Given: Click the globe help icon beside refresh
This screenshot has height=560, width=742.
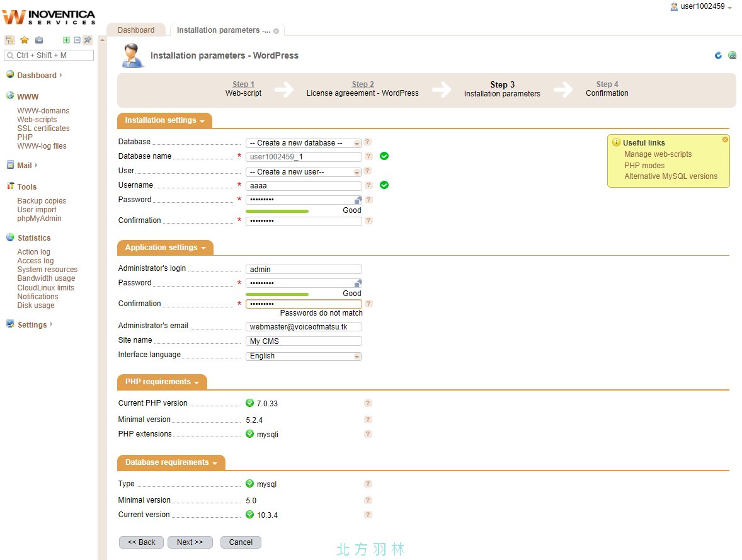Looking at the screenshot, I should click(x=732, y=55).
